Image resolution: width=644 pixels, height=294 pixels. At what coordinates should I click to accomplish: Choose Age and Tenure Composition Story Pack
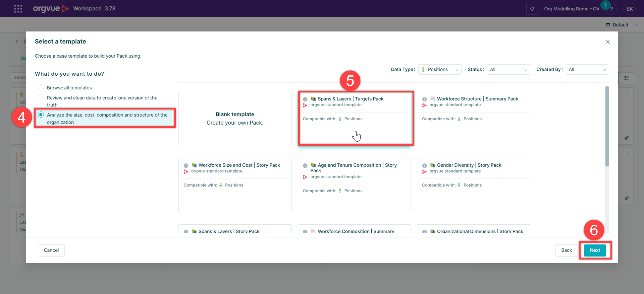354,185
